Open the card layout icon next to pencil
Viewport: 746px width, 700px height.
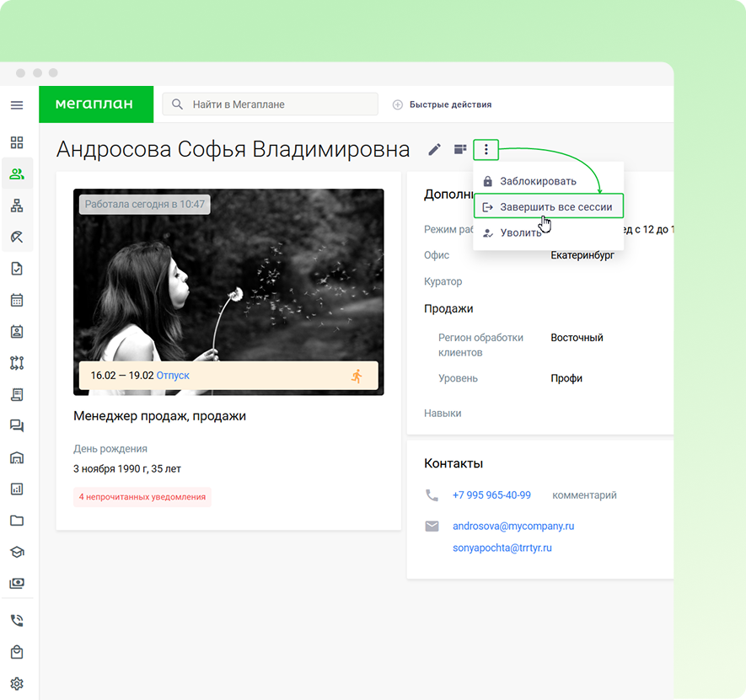460,149
